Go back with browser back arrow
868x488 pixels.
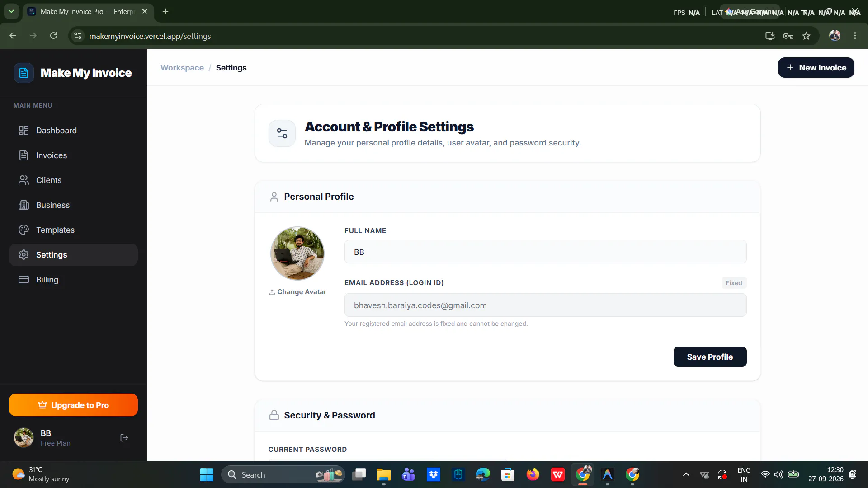click(x=13, y=36)
